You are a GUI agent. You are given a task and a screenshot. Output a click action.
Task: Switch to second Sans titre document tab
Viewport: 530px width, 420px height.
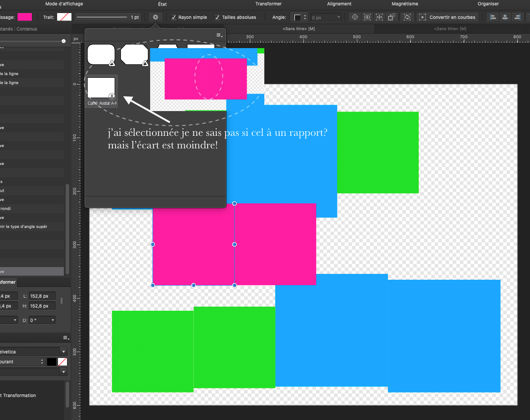[450, 29]
